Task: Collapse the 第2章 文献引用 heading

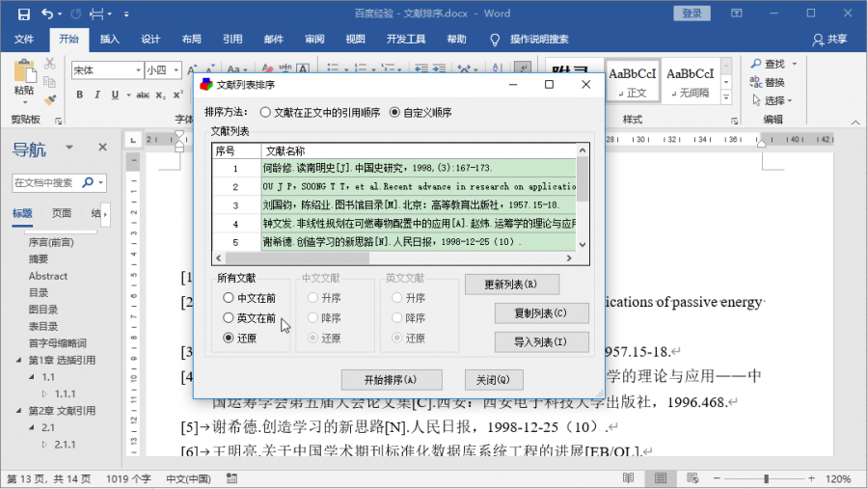Action: tap(18, 410)
